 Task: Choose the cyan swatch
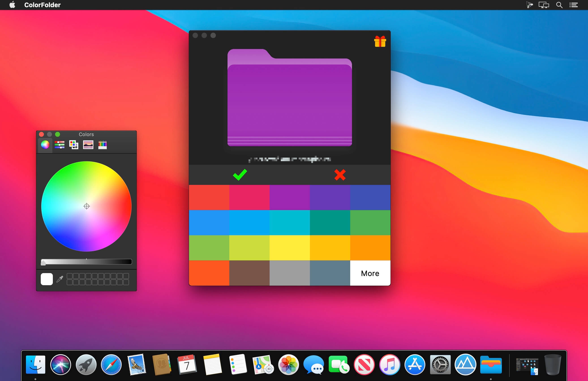click(290, 223)
